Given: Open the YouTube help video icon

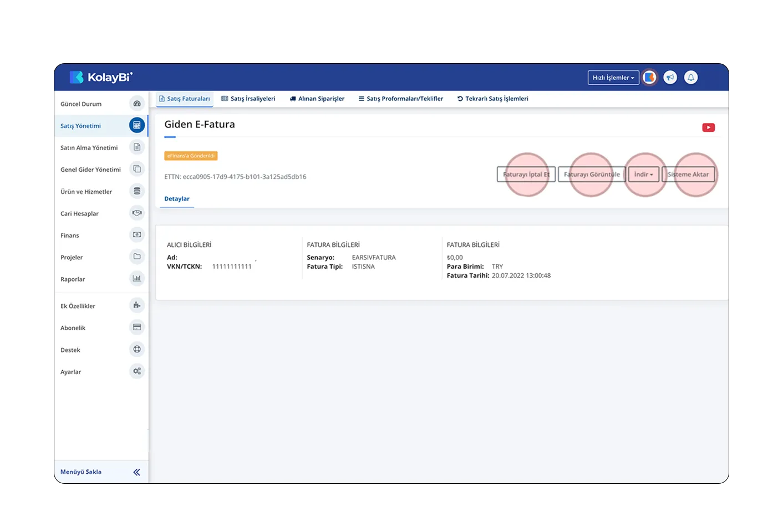Looking at the screenshot, I should (x=708, y=127).
